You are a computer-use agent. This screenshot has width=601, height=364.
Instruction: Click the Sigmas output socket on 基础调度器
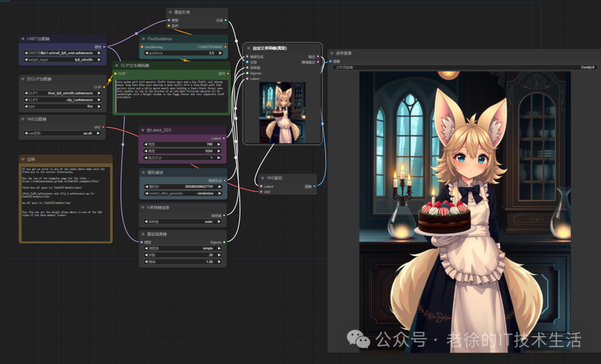[224, 242]
